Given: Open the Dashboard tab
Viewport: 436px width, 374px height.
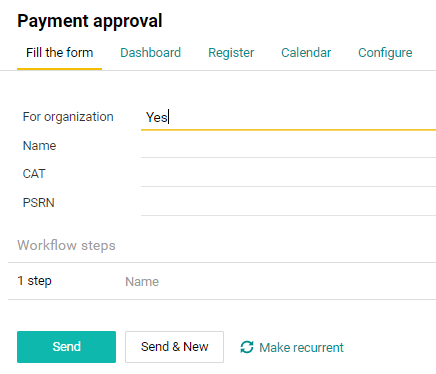Looking at the screenshot, I should click(x=151, y=53).
